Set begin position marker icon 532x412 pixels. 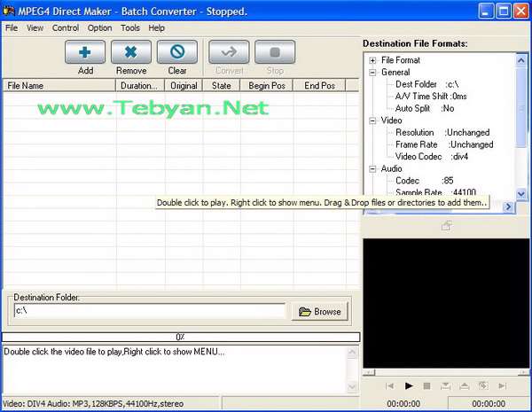point(445,386)
